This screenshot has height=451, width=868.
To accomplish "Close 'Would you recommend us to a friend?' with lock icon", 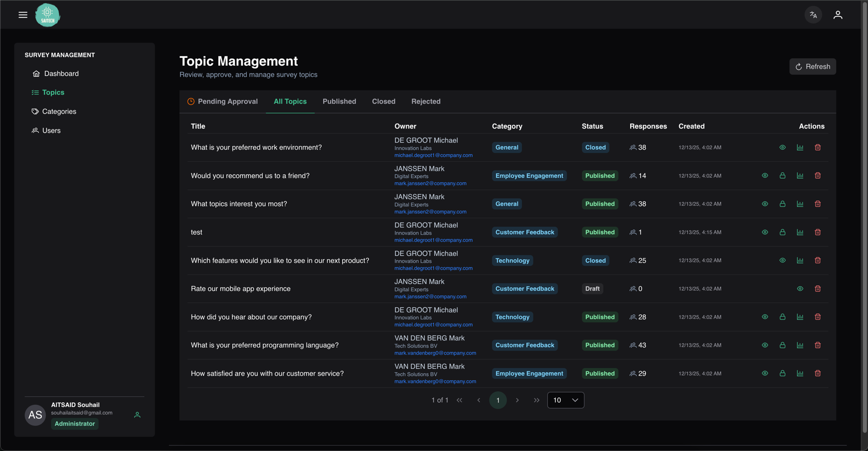I will [783, 176].
